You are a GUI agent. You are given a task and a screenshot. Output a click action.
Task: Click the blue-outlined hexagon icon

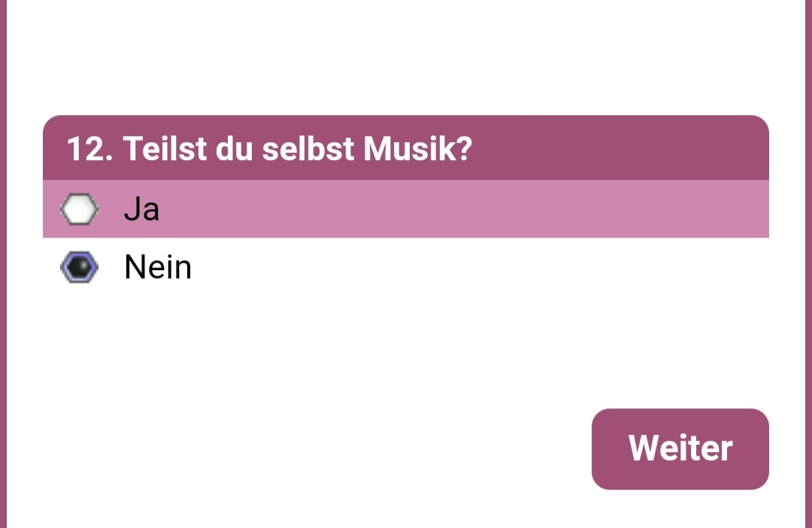tap(79, 267)
